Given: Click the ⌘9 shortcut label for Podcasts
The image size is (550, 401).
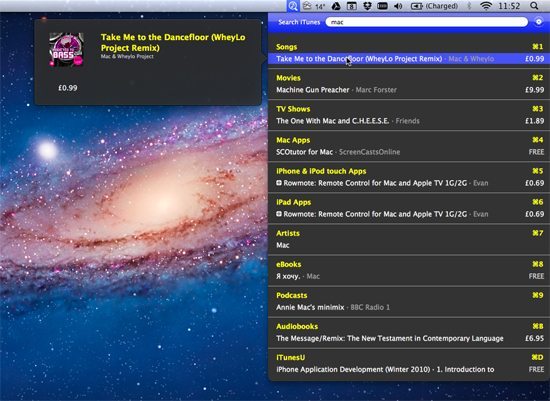Looking at the screenshot, I should click(538, 295).
